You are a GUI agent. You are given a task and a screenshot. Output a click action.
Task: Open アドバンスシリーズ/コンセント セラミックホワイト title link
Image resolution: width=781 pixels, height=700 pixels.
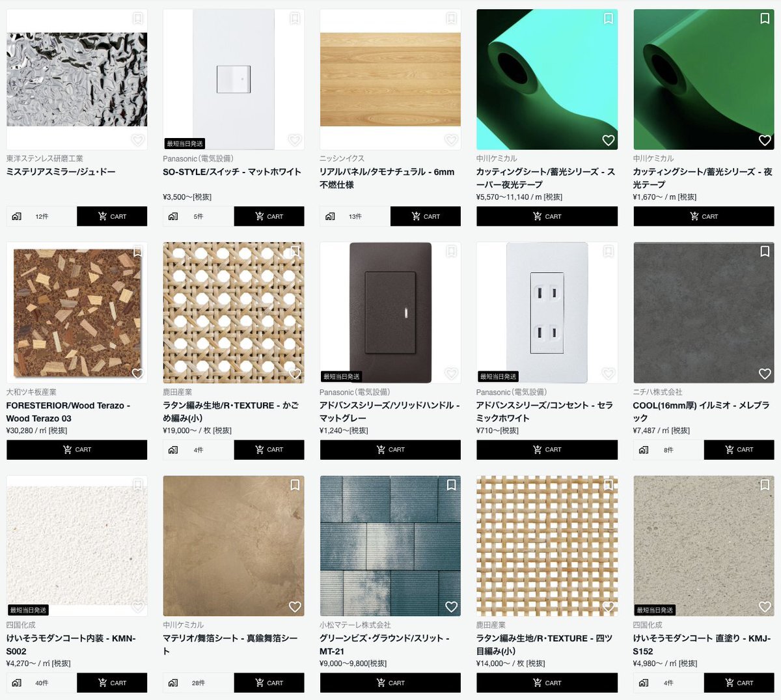click(545, 412)
